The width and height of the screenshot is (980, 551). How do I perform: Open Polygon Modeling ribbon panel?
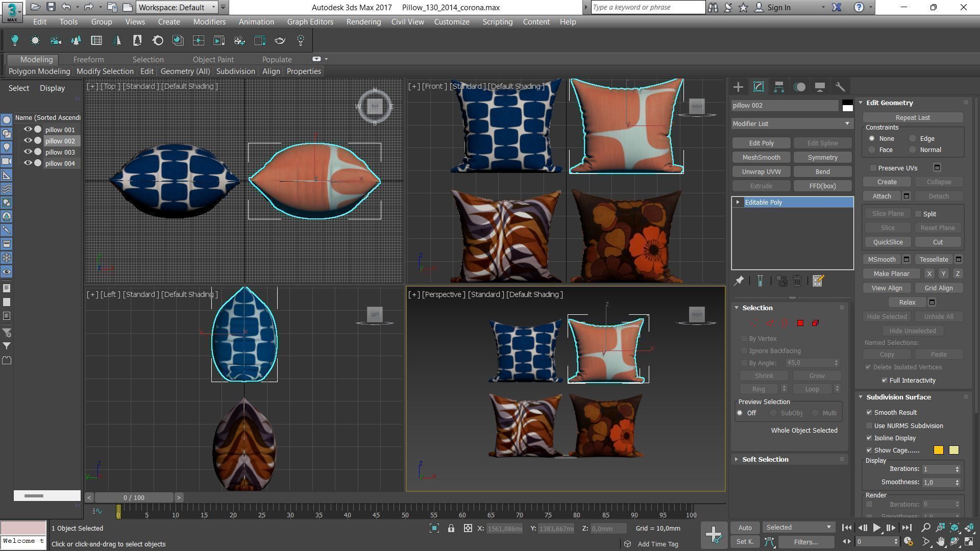click(39, 71)
